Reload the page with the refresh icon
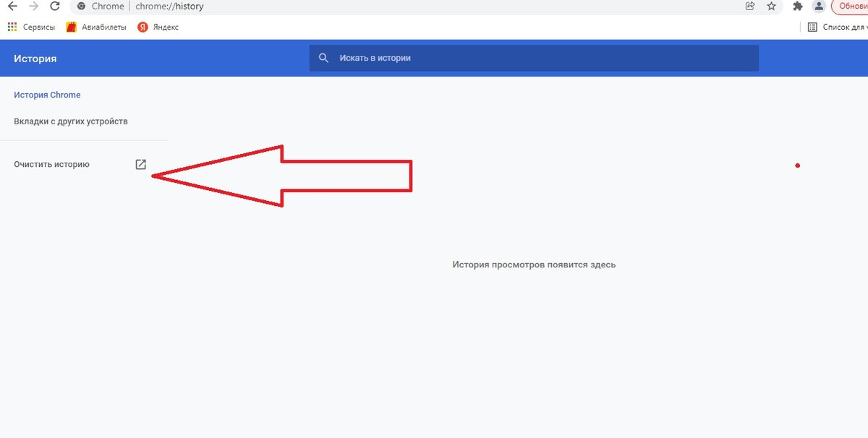Viewport: 868px width, 438px height. click(55, 6)
